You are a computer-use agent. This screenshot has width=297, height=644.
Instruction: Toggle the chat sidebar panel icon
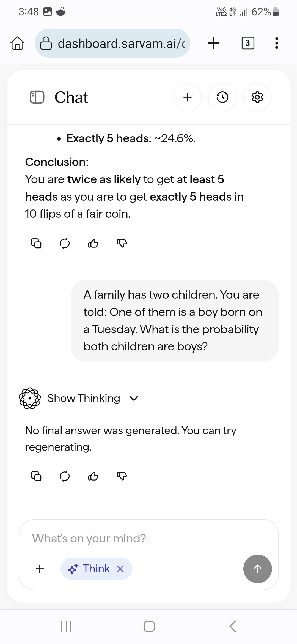(37, 97)
